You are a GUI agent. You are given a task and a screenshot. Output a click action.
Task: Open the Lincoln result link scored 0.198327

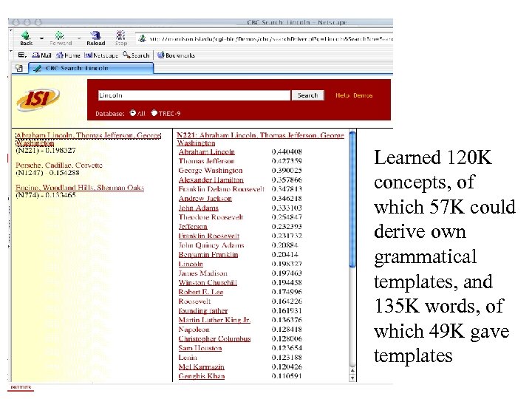pyautogui.click(x=191, y=264)
